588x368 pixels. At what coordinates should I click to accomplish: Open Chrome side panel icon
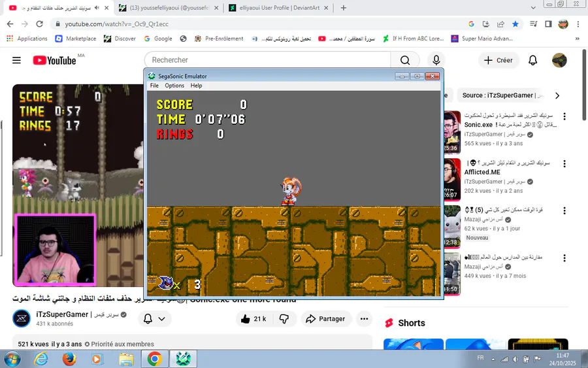[x=548, y=24]
